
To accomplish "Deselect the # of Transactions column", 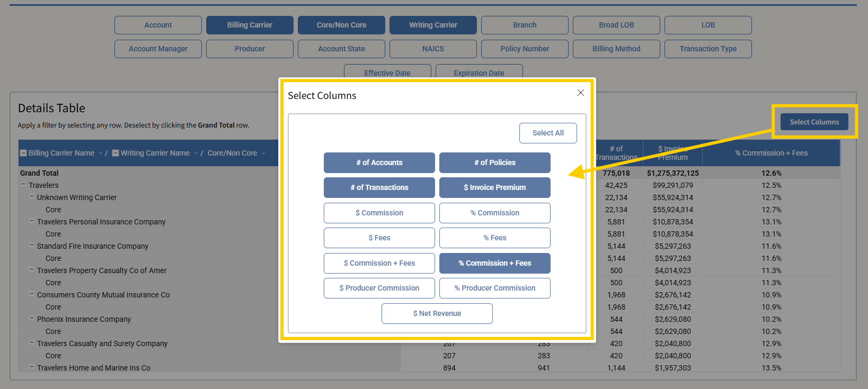I will (379, 187).
